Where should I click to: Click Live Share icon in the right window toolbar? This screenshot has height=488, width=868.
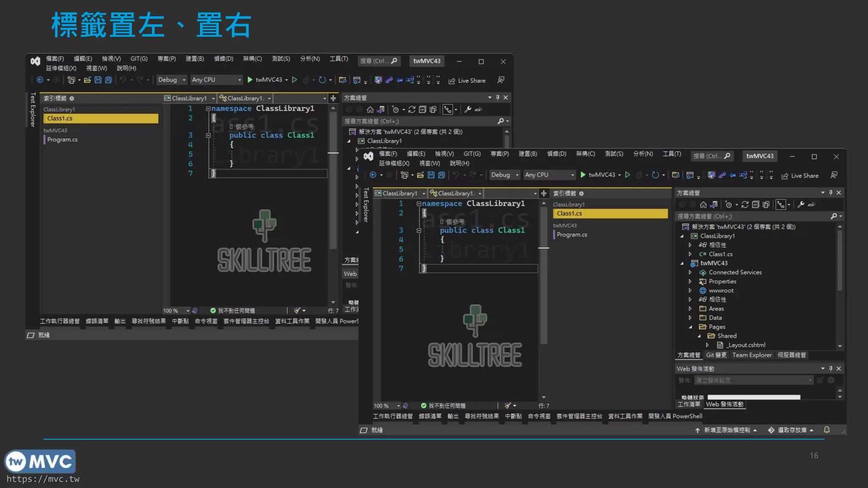[785, 176]
